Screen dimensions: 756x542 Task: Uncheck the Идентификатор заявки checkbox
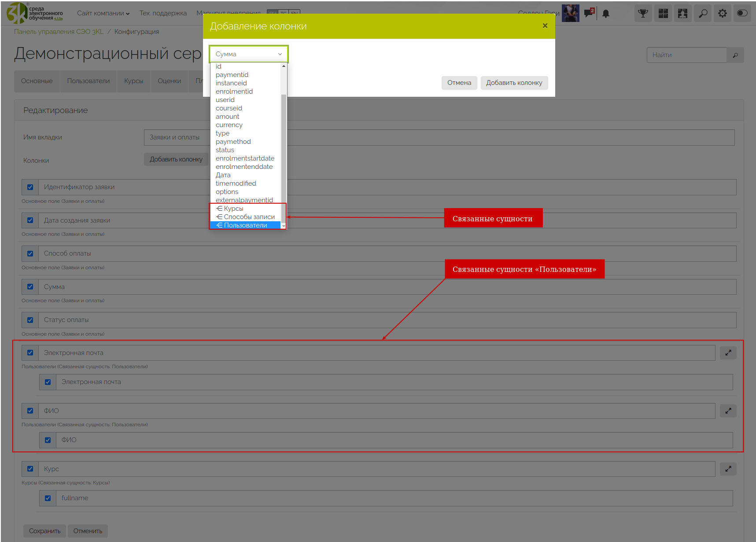pyautogui.click(x=30, y=187)
